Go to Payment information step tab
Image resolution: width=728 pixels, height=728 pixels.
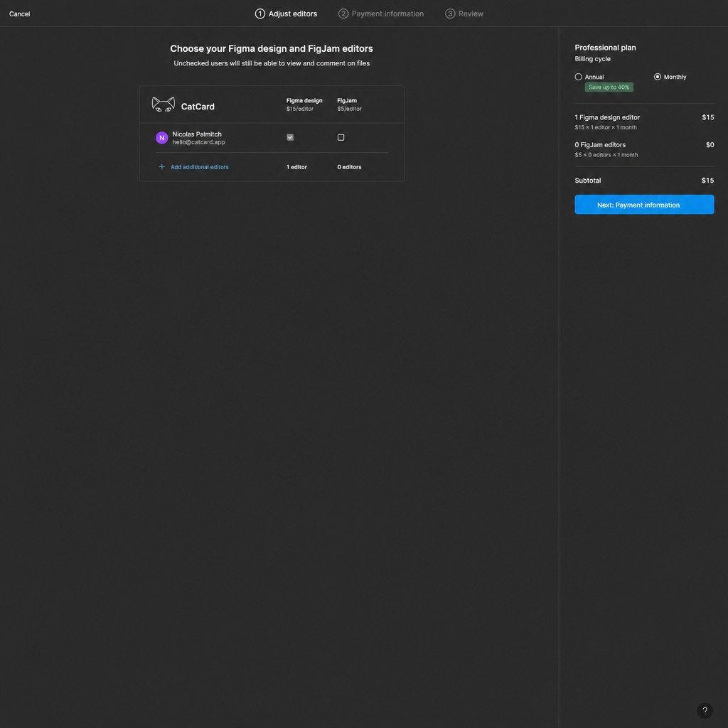[x=381, y=14]
